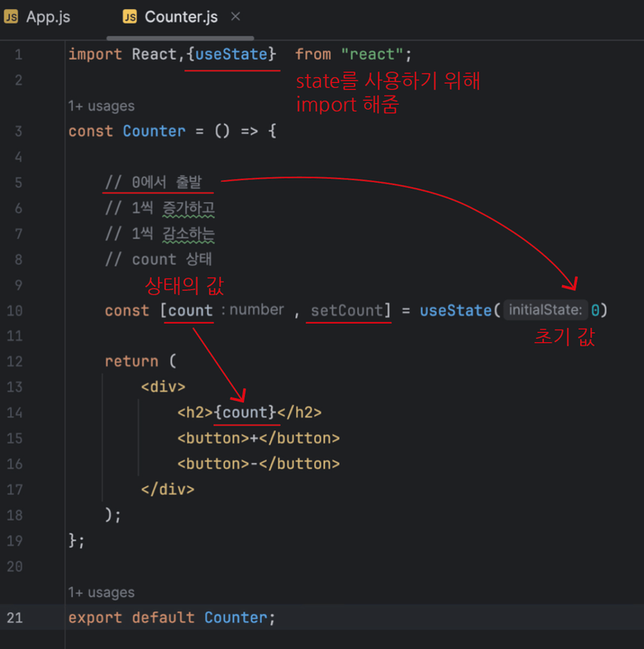Click line number 10 in the gutter
The width and height of the screenshot is (644, 649).
15,310
